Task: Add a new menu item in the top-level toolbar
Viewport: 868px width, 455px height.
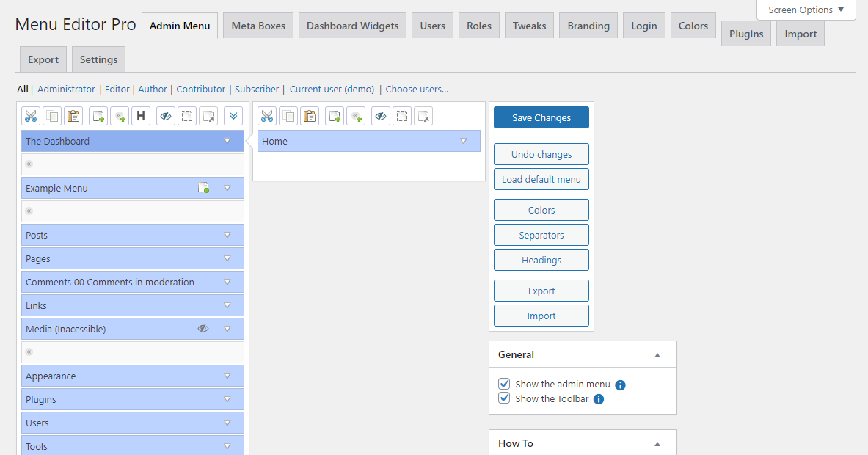Action: pos(98,116)
